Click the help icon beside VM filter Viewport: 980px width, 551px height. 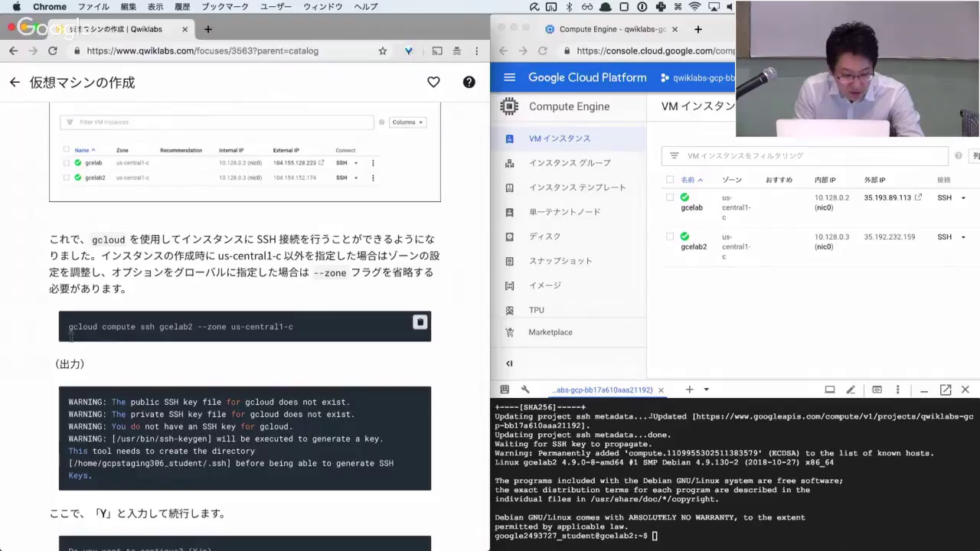coord(958,155)
